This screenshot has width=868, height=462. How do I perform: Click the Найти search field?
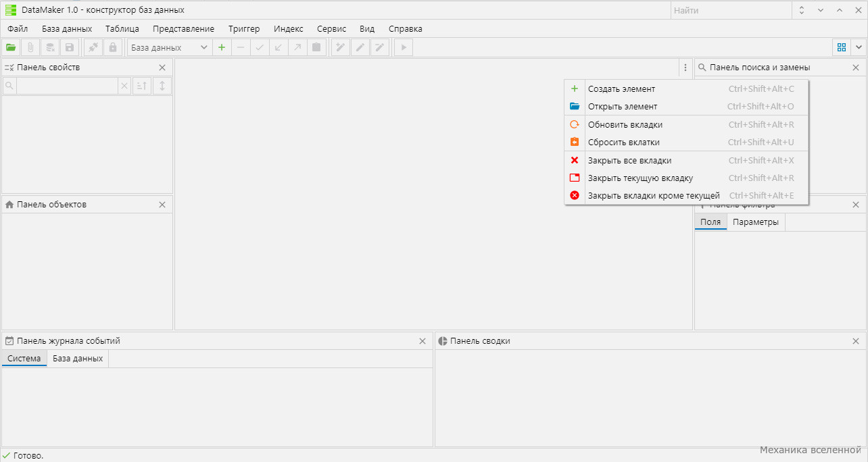tap(731, 10)
